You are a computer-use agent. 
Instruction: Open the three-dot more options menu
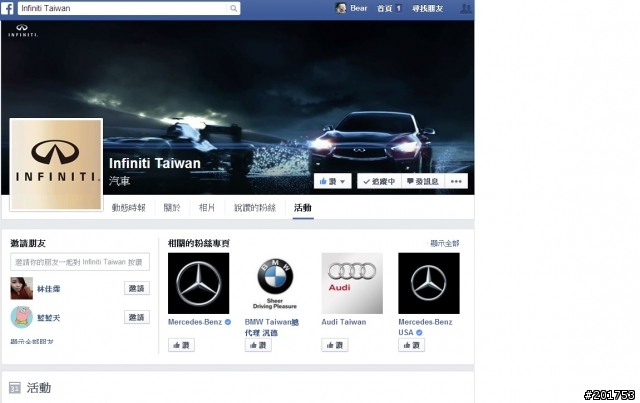pyautogui.click(x=456, y=181)
